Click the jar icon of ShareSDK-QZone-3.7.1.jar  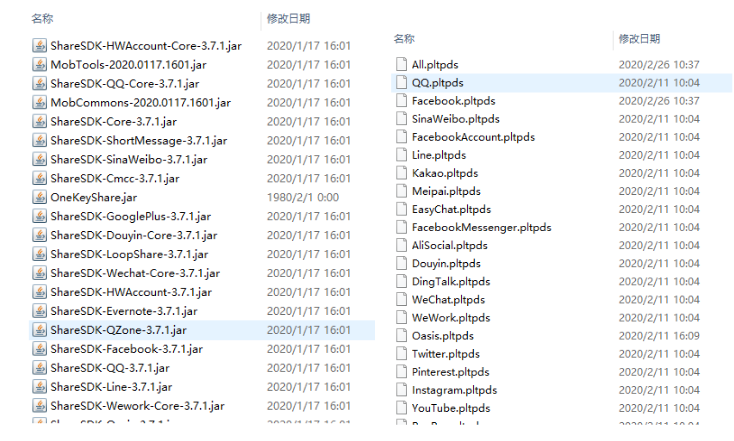[x=40, y=330]
